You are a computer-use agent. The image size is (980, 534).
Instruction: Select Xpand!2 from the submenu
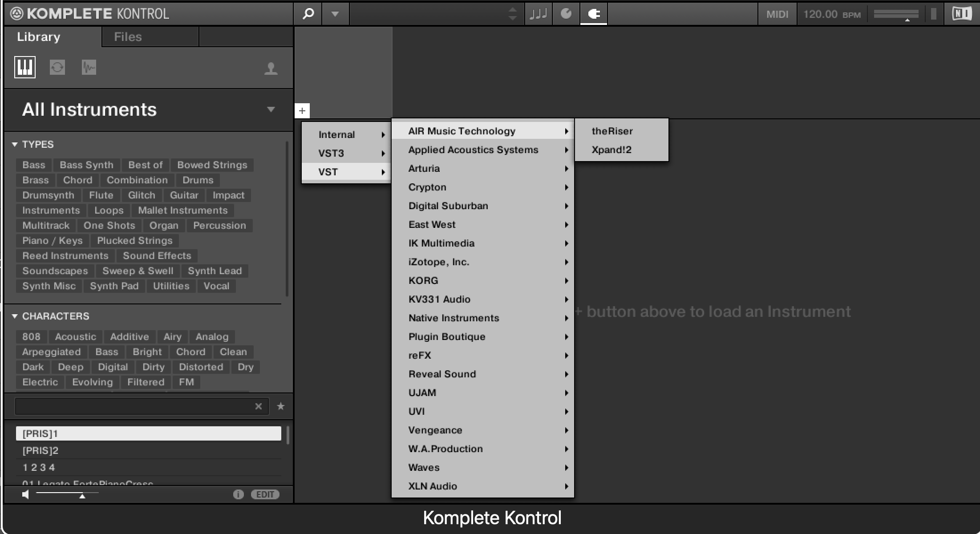(611, 150)
